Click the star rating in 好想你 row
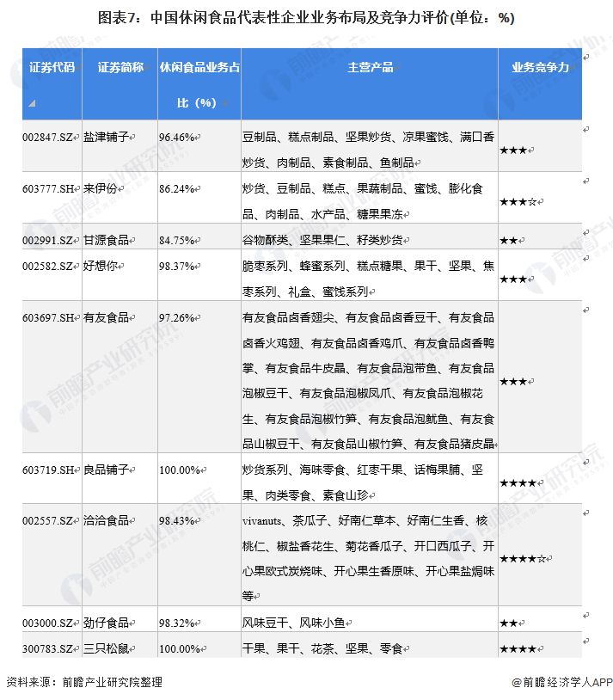Viewport: 613px width, 700px height. pyautogui.click(x=513, y=279)
